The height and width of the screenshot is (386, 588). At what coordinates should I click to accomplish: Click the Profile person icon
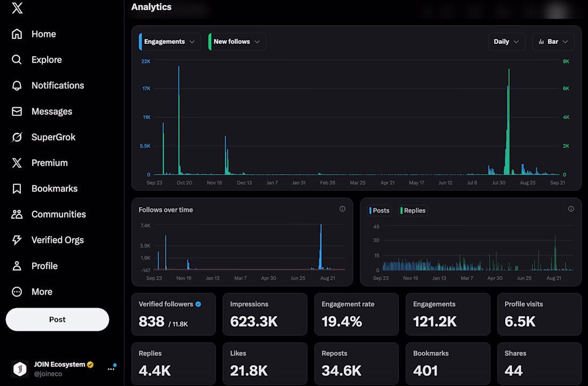(17, 266)
